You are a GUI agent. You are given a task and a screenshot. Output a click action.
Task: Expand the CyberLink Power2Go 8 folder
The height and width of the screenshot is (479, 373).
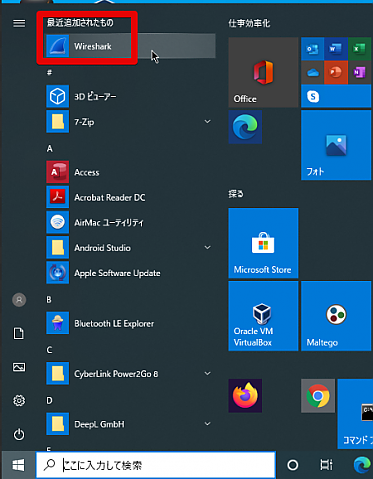pyautogui.click(x=131, y=374)
